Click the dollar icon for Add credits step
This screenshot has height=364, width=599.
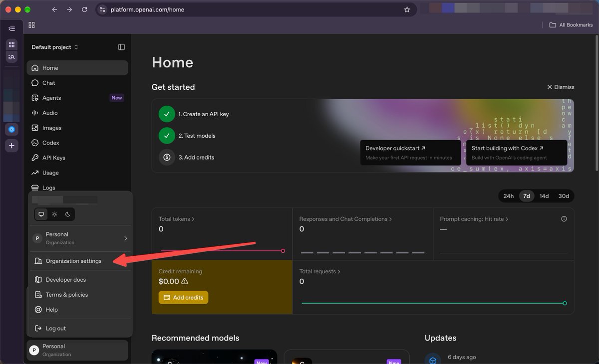(x=167, y=157)
